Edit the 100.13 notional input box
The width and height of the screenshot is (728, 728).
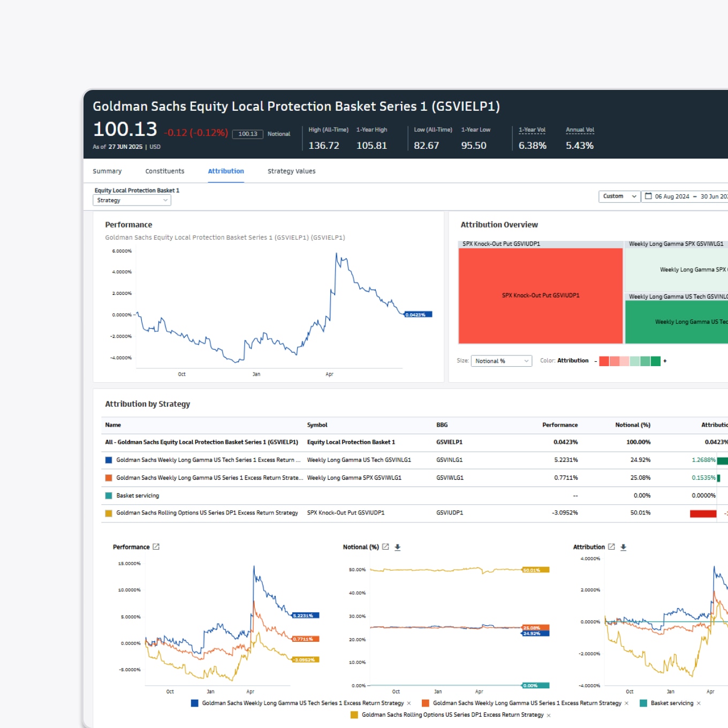coord(248,134)
